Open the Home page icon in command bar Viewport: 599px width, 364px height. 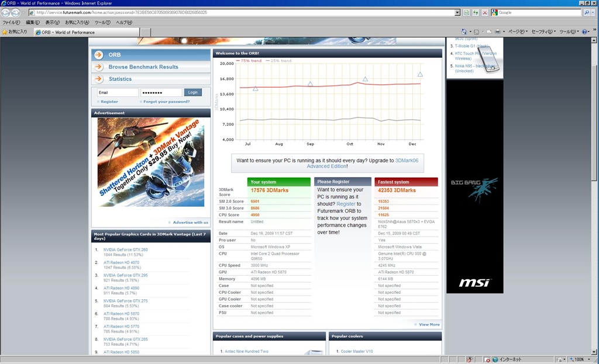tap(464, 32)
